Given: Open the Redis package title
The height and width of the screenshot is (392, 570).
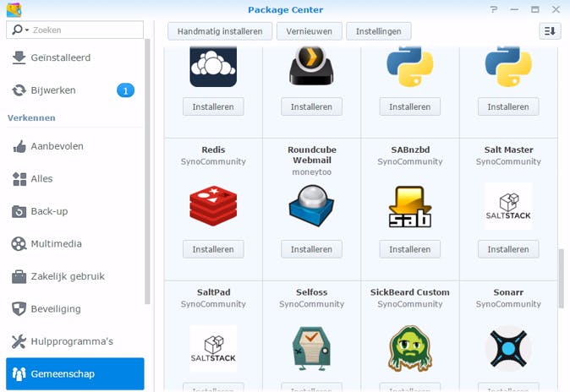Looking at the screenshot, I should (x=213, y=150).
